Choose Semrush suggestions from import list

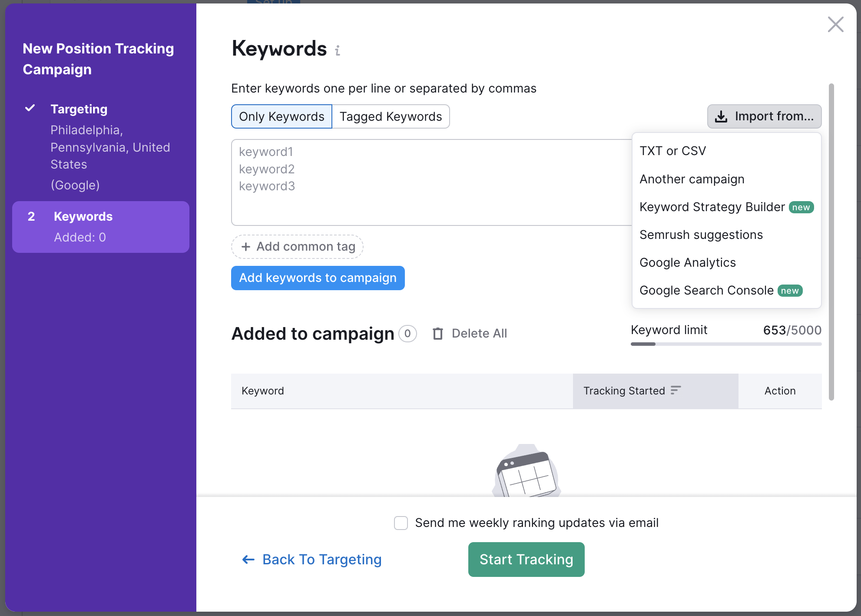pos(726,235)
